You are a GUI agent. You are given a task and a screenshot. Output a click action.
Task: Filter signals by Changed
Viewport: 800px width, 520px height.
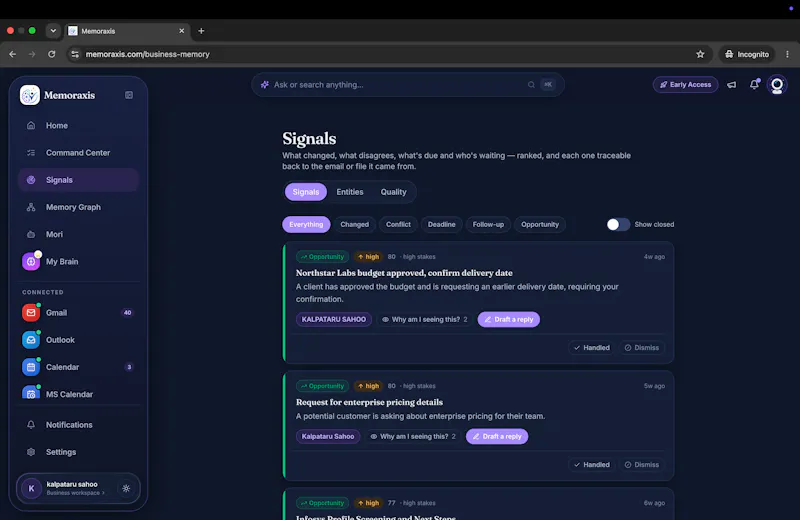pos(355,225)
